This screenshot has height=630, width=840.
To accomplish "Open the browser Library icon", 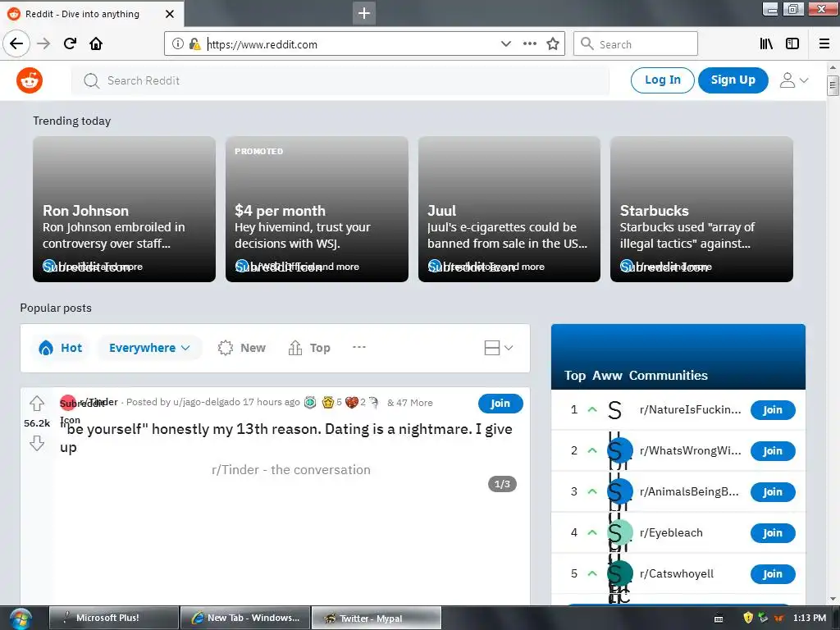I will tap(766, 43).
